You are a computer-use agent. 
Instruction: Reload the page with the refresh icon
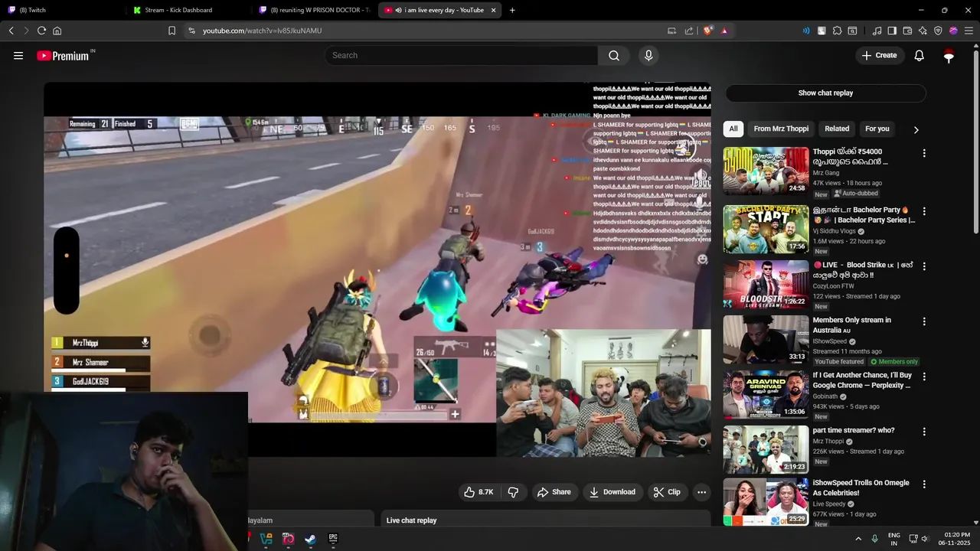[41, 31]
